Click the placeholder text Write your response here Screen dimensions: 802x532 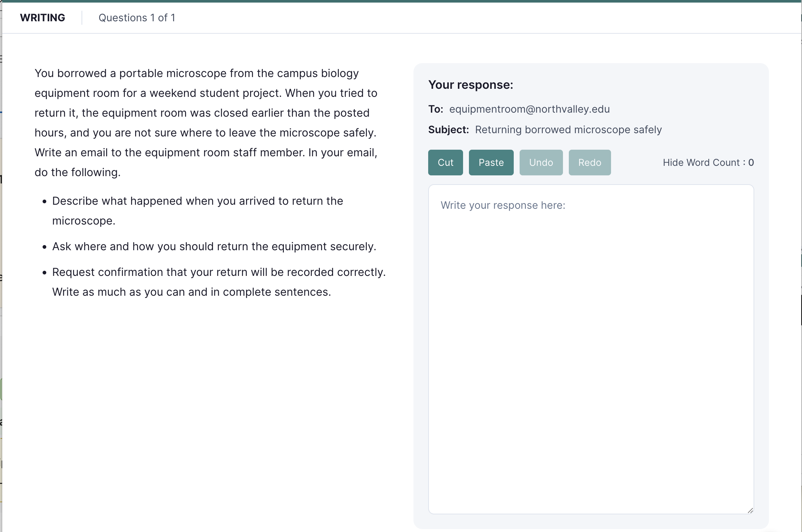coord(503,205)
